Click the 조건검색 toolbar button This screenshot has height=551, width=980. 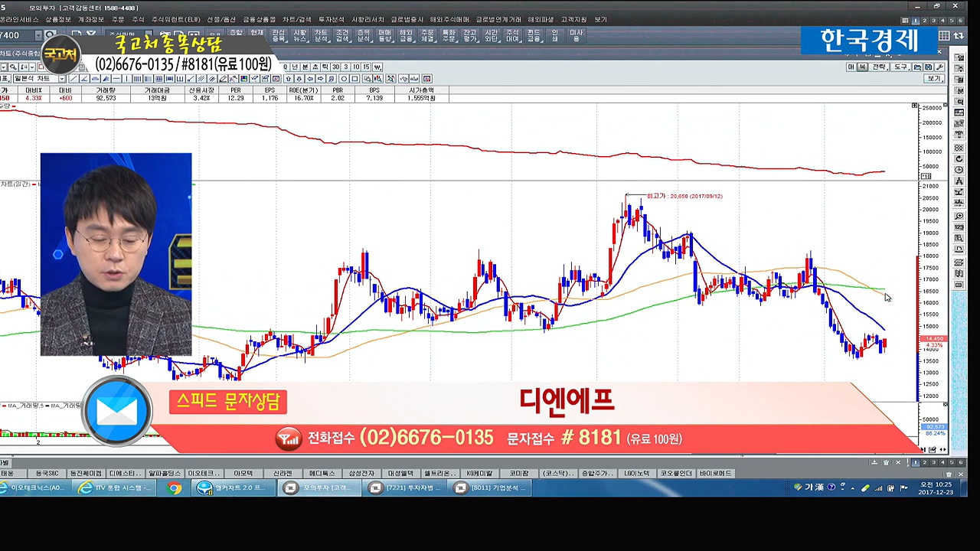pos(342,35)
